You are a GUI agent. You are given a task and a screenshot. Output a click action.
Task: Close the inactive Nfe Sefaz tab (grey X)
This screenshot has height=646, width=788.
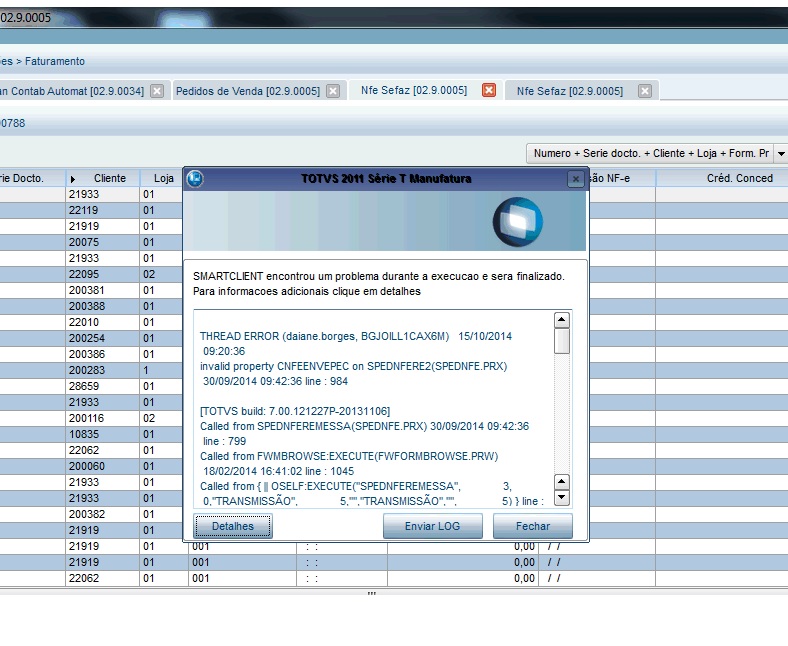click(x=645, y=91)
